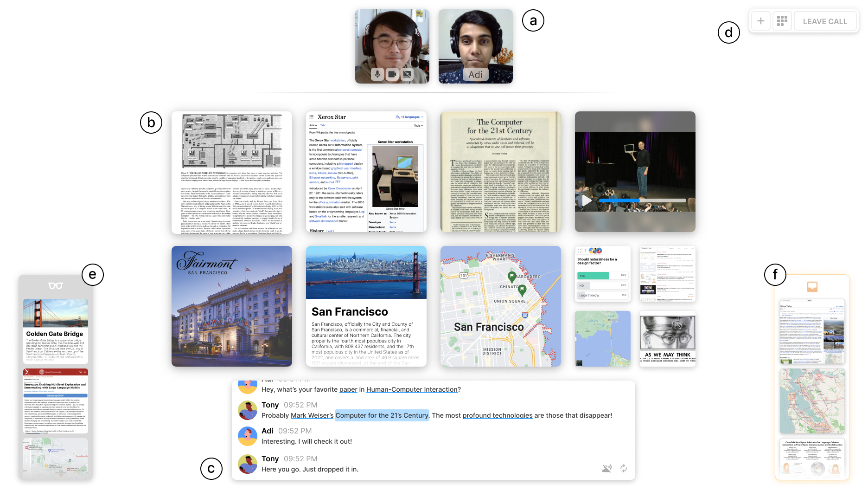Click the 'profound technologies' link in chat
The image size is (868, 491).
[498, 415]
